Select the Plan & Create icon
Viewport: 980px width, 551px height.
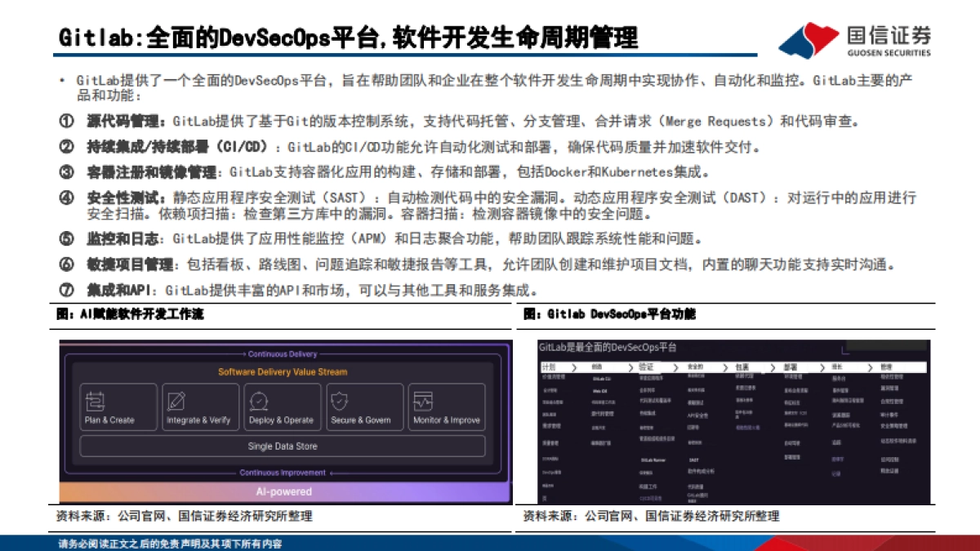(x=95, y=401)
